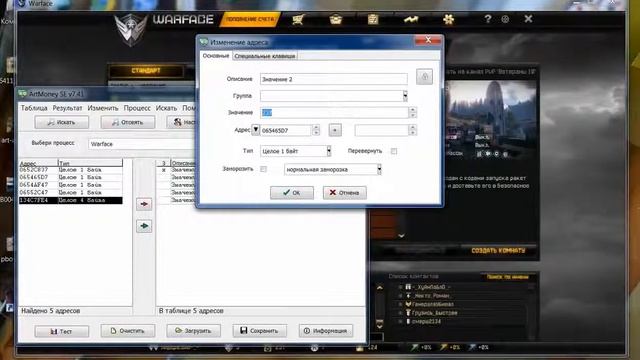Viewport: 640px width, 360px height.
Task: Switch to the Основные tab
Action: (x=216, y=56)
